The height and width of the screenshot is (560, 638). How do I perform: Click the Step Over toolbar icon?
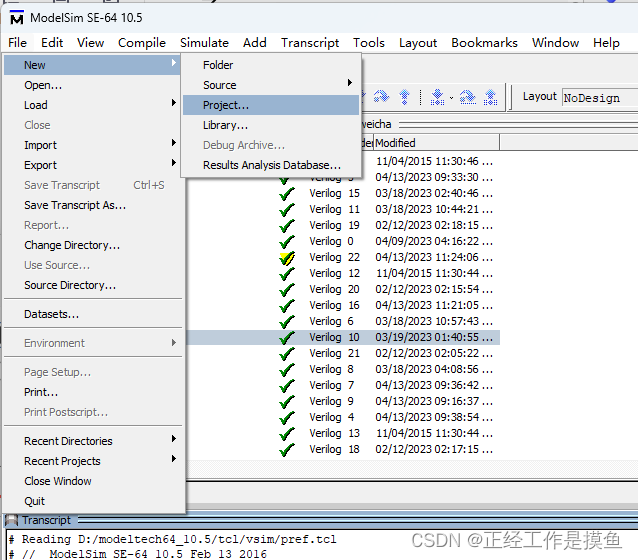[381, 96]
